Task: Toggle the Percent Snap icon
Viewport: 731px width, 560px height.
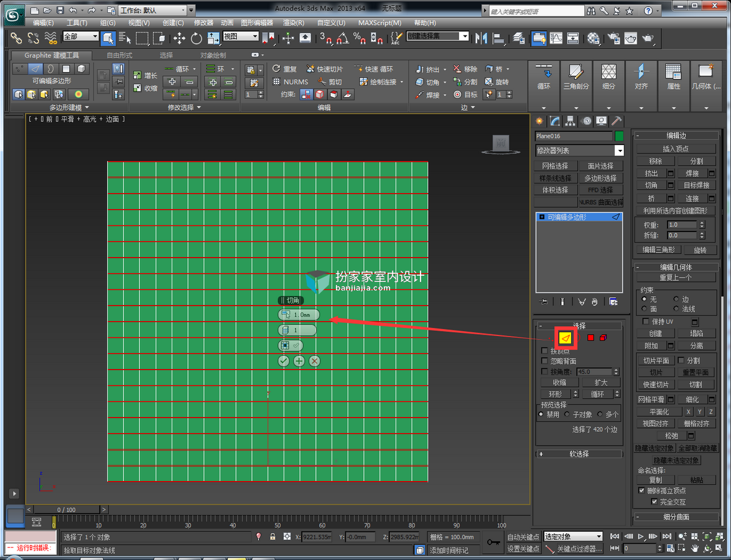Action: pyautogui.click(x=359, y=38)
